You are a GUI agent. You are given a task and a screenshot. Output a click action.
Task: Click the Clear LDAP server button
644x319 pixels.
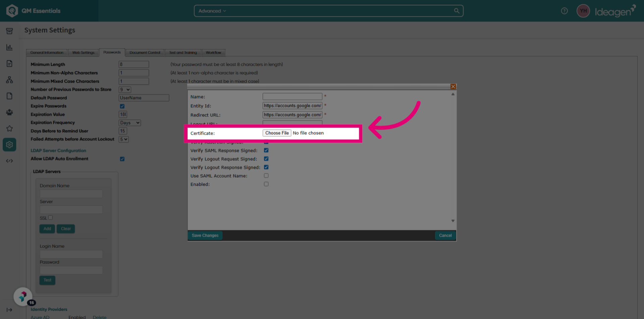[x=66, y=229]
